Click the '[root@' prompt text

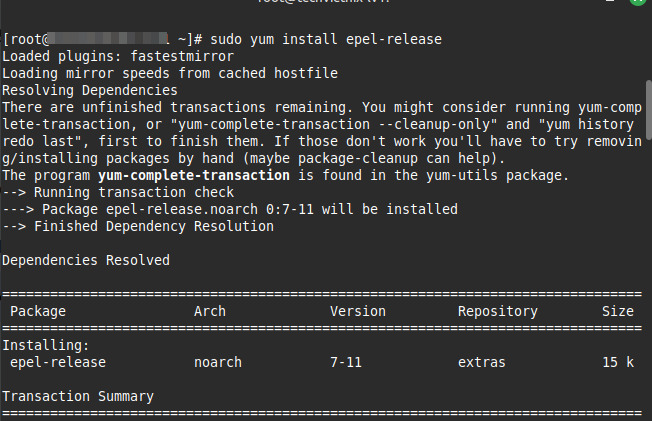[26, 40]
